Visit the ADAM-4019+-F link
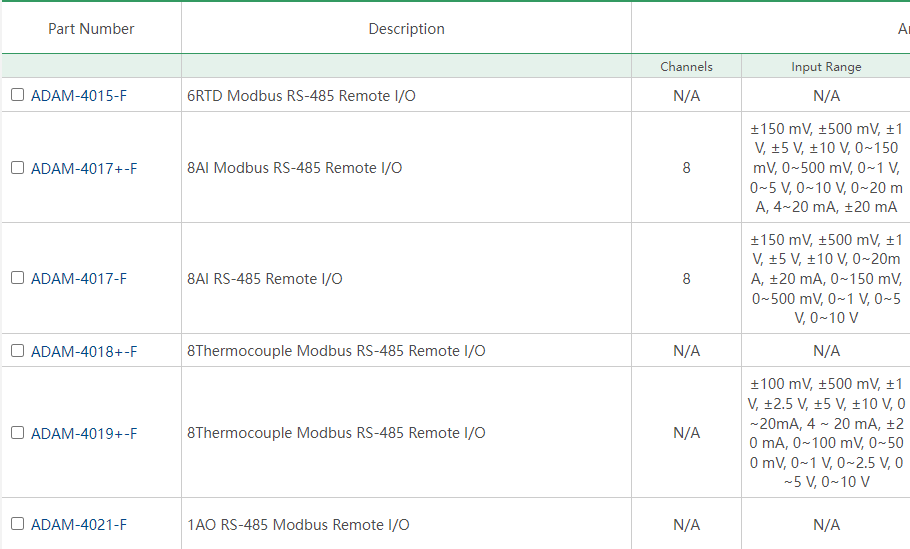910x549 pixels. [x=84, y=434]
